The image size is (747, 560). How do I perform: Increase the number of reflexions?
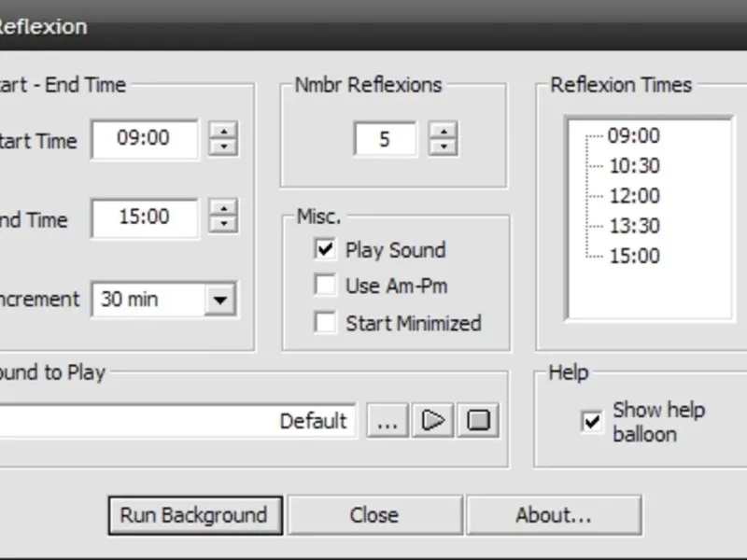(444, 132)
